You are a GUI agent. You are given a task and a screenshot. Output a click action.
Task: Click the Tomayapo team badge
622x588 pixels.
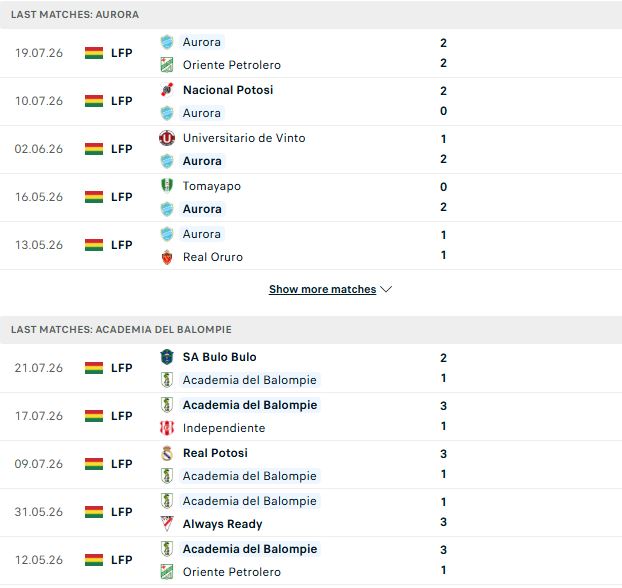click(x=167, y=186)
